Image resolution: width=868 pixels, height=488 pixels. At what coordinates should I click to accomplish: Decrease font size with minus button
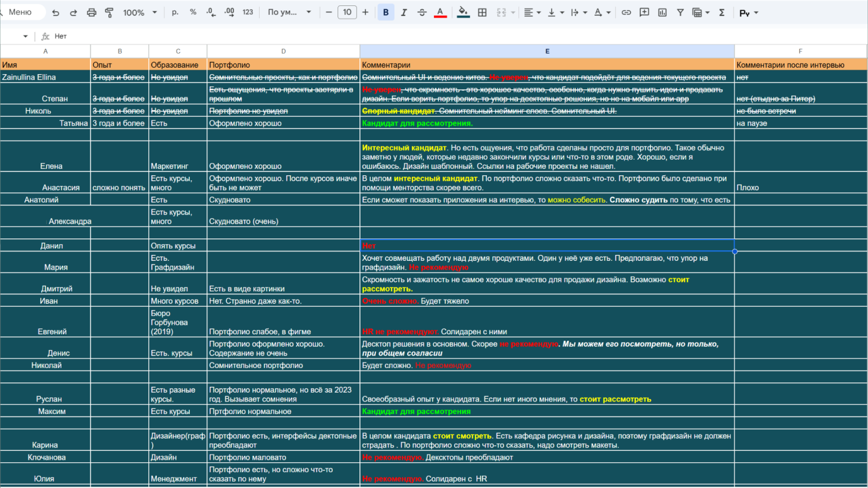[x=329, y=12]
